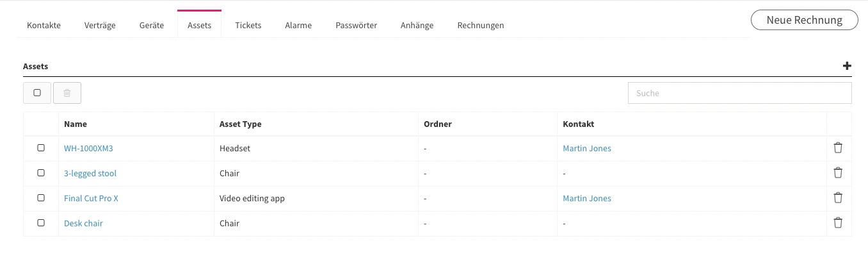Open Martin Jones contact in headset row
Screen dimensions: 868x266
click(x=587, y=149)
